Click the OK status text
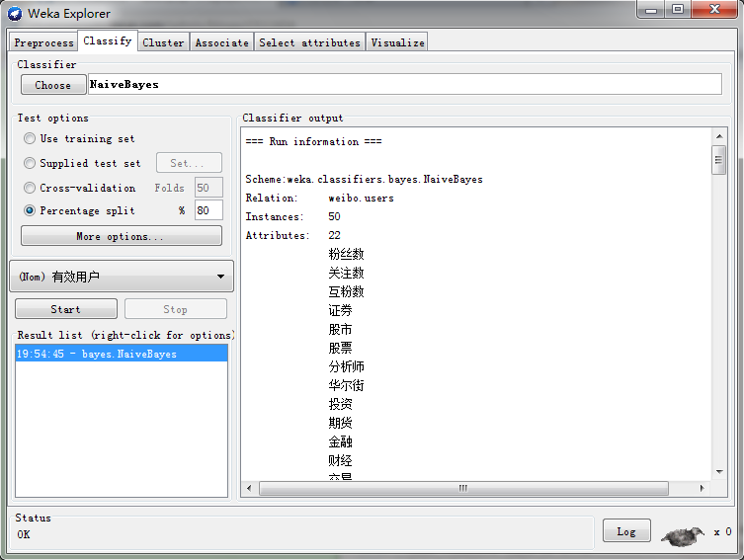Screen dimensions: 744x560 [24, 534]
